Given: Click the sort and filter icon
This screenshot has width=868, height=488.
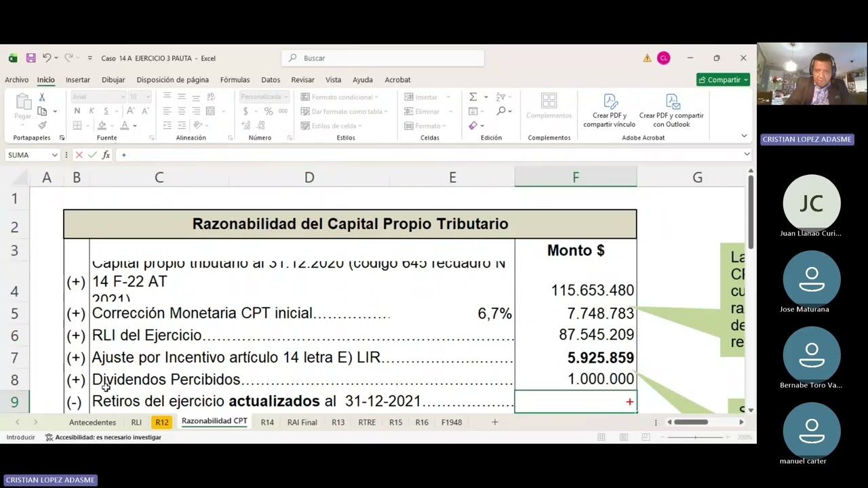Looking at the screenshot, I should pyautogui.click(x=500, y=97).
